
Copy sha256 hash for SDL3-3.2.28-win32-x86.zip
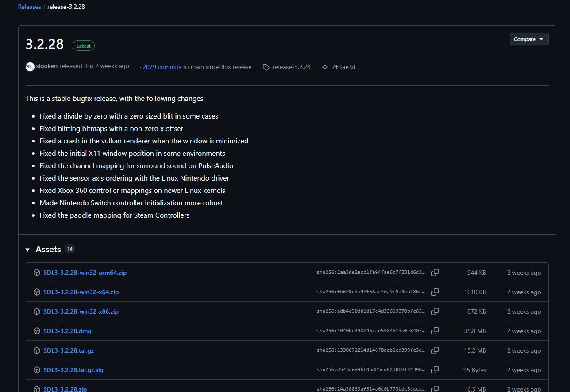click(435, 311)
